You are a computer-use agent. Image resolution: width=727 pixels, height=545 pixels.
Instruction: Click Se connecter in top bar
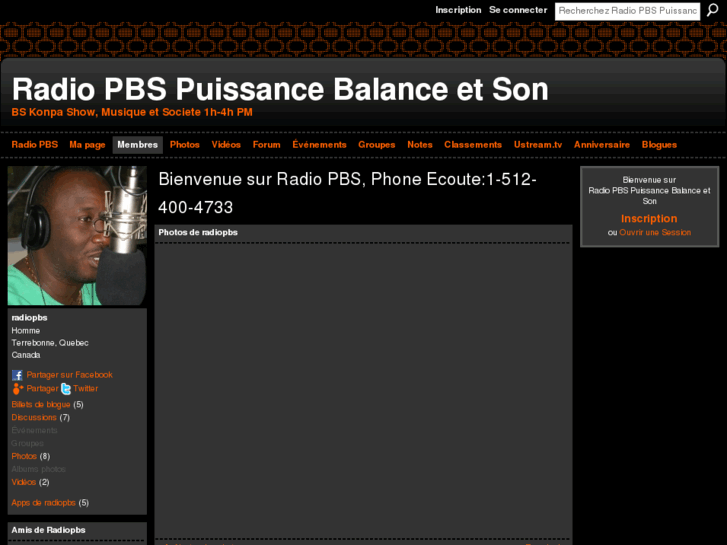[518, 10]
